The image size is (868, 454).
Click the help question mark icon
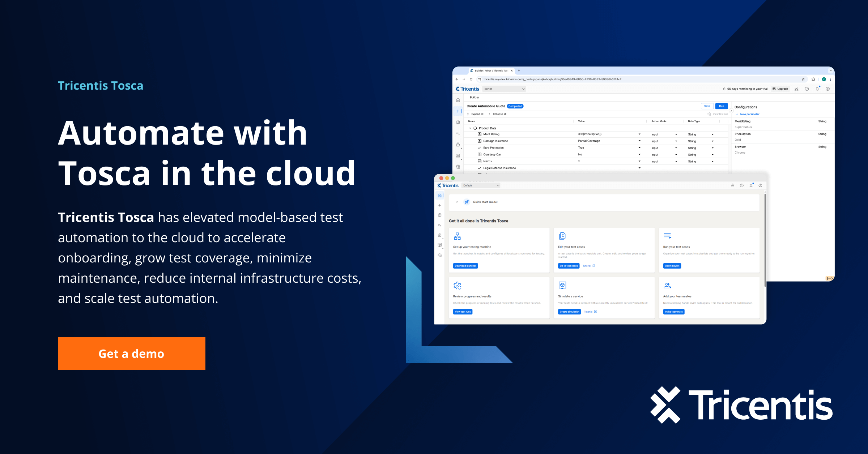807,89
